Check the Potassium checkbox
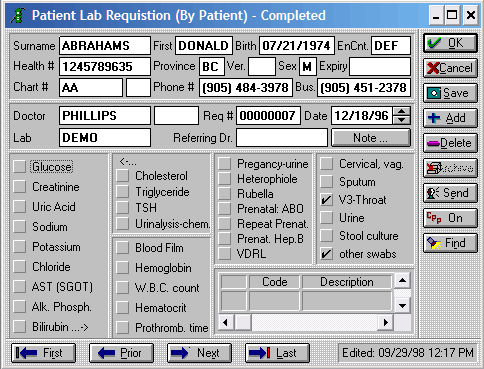The image size is (484, 369). tap(20, 247)
